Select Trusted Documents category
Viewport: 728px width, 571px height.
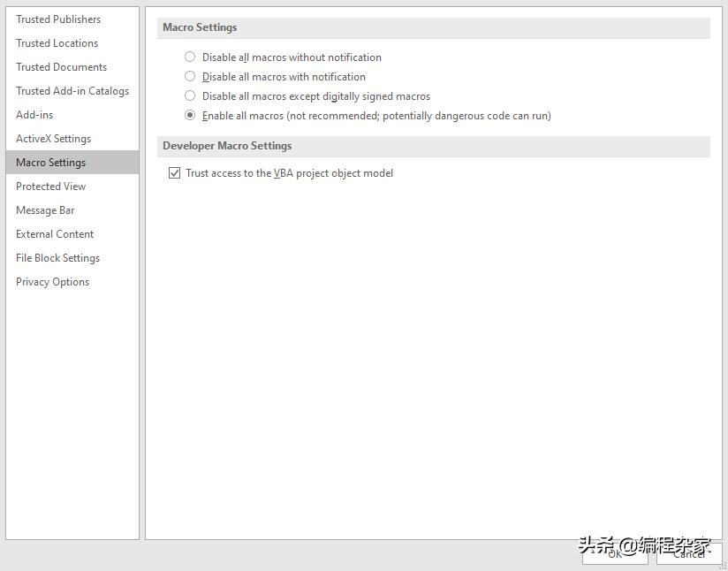pyautogui.click(x=61, y=66)
